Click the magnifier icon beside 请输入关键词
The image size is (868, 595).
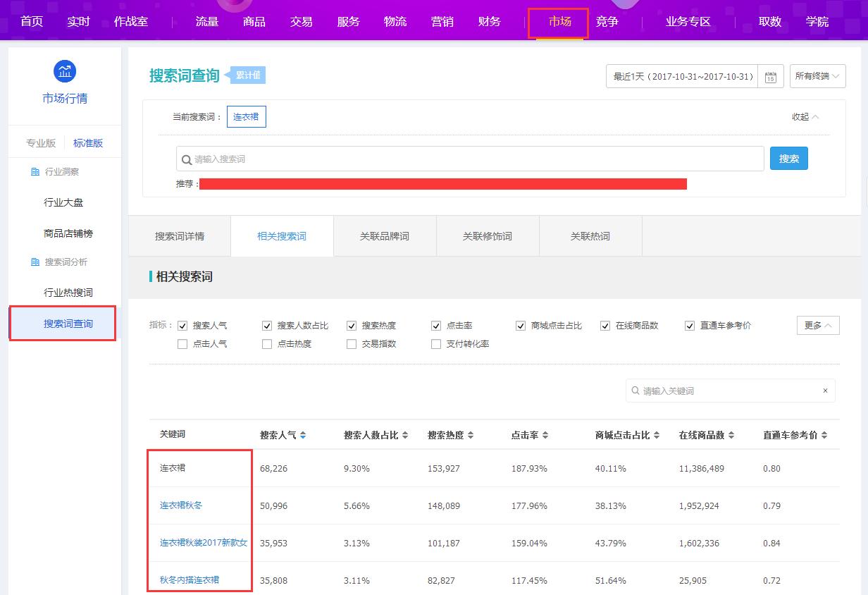coord(636,391)
